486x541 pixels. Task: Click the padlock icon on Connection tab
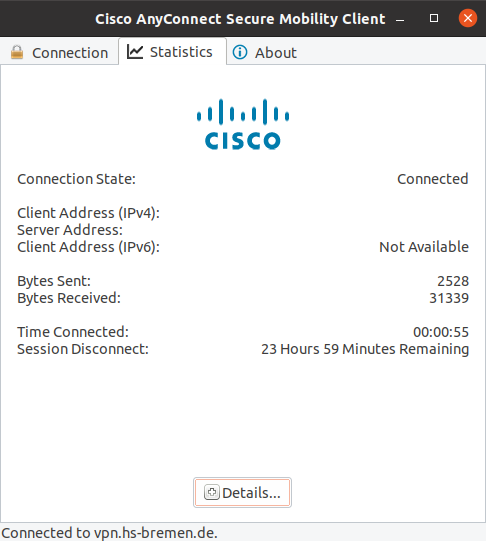click(17, 52)
